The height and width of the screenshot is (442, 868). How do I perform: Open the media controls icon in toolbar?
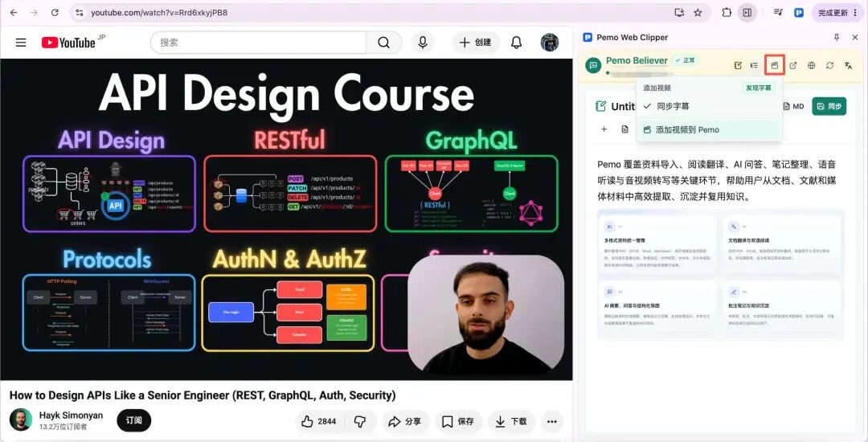[778, 12]
